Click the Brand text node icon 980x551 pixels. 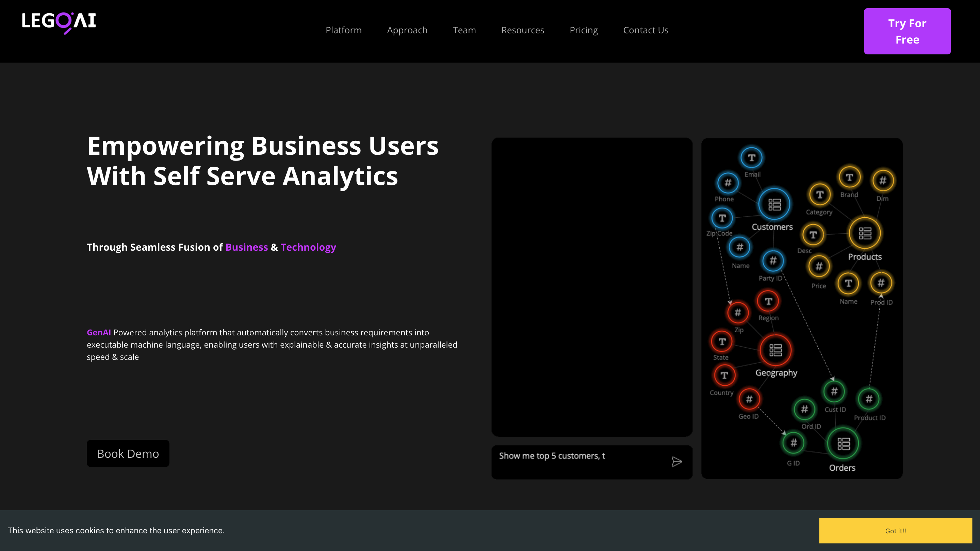[x=849, y=178]
